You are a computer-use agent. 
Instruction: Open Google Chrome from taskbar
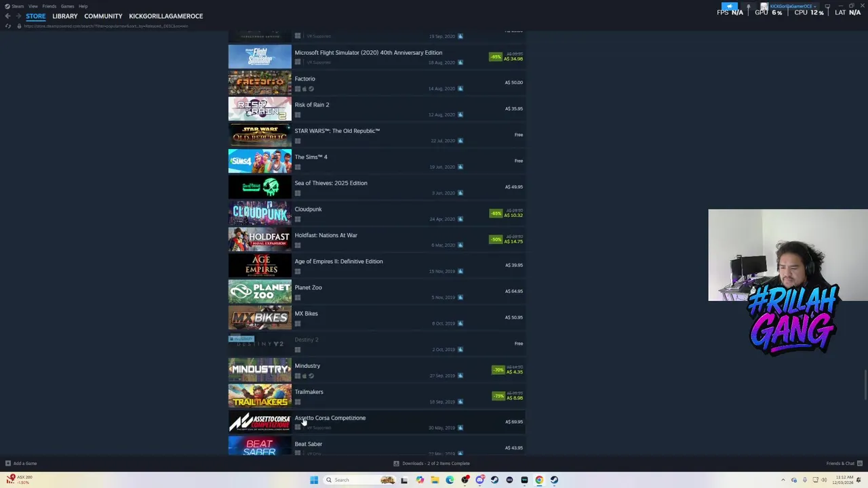(x=539, y=480)
